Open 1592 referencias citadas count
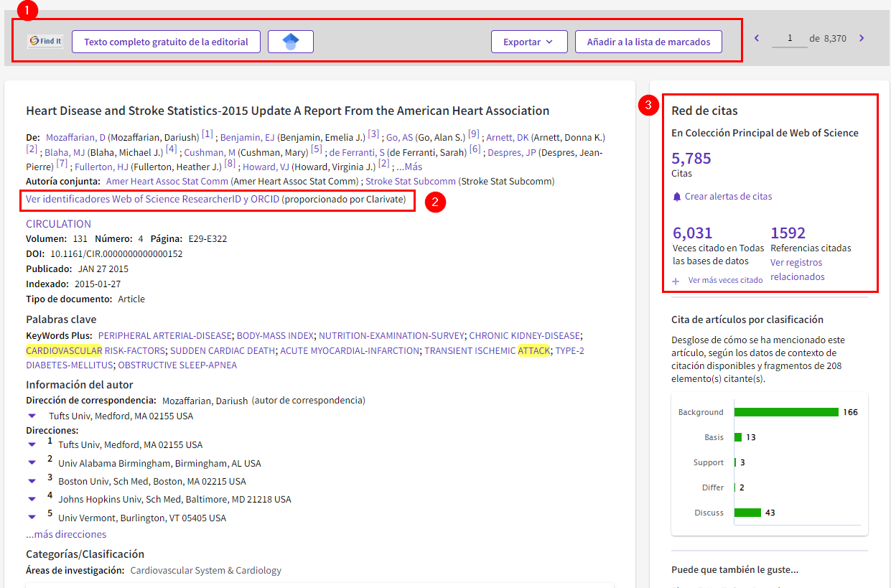This screenshot has height=588, width=891. [x=788, y=233]
